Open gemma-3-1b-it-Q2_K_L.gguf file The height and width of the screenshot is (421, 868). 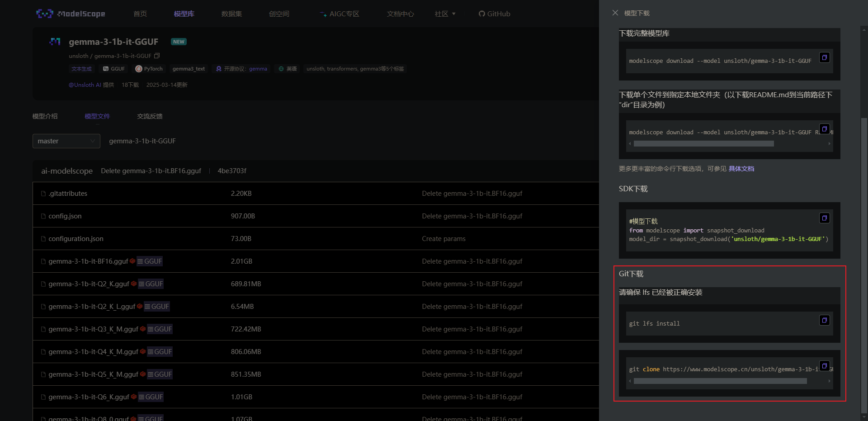coord(92,307)
